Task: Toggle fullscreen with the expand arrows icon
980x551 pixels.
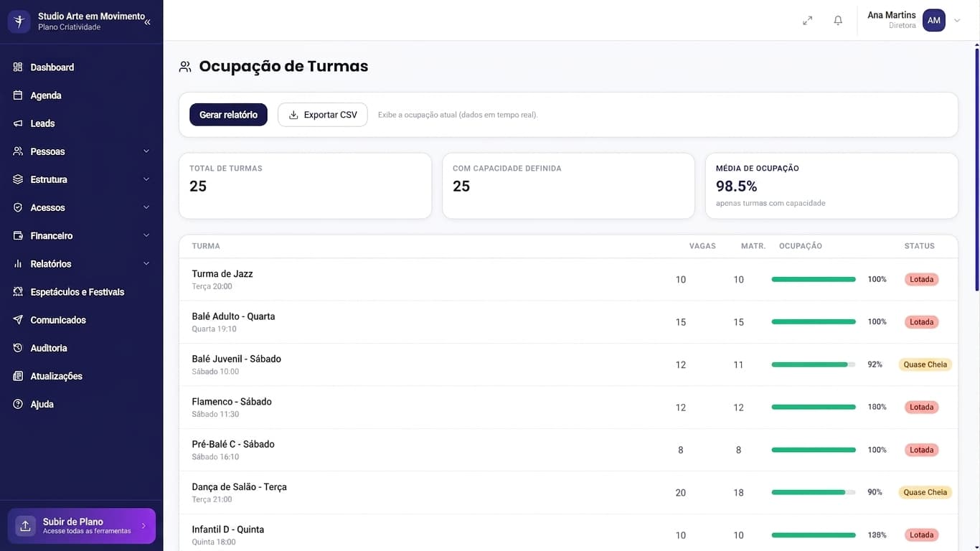Action: pyautogui.click(x=808, y=21)
